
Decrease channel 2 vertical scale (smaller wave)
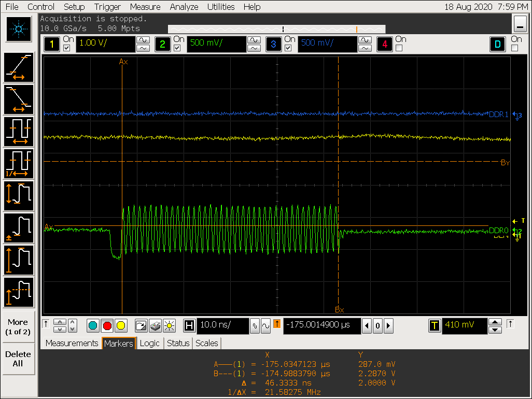tap(254, 48)
